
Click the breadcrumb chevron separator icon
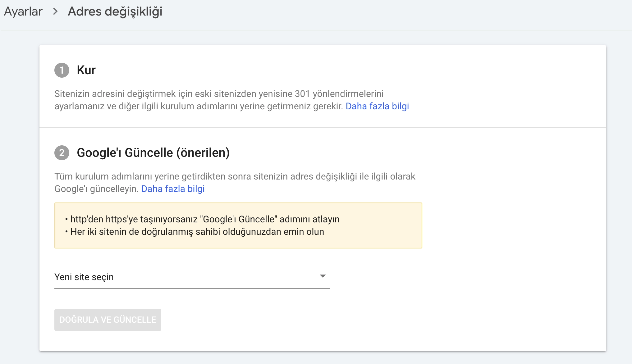coord(55,11)
